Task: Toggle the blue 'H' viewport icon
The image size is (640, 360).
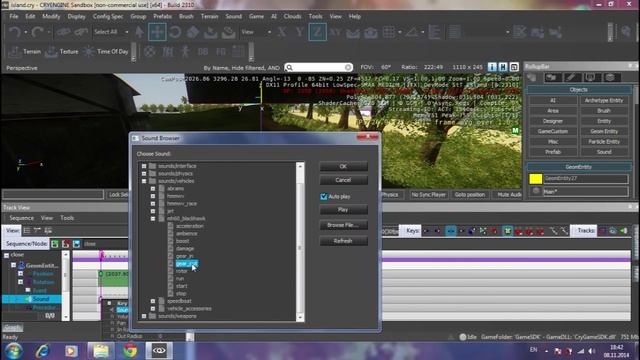Action: pyautogui.click(x=503, y=67)
